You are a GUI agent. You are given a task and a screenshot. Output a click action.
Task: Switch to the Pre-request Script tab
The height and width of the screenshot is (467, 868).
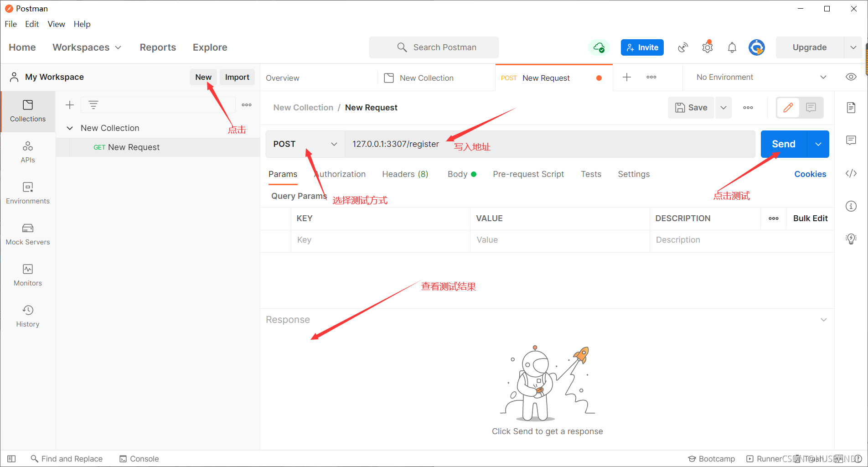(x=528, y=174)
